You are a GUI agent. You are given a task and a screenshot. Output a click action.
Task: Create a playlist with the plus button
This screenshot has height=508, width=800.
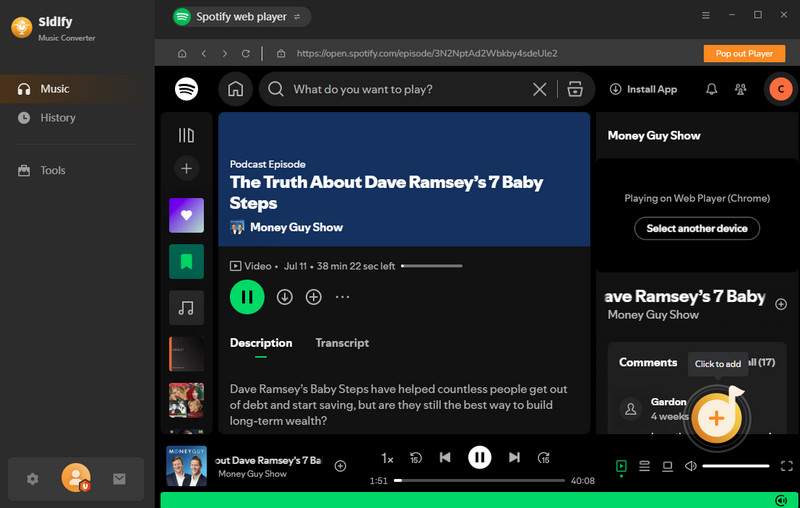click(186, 168)
